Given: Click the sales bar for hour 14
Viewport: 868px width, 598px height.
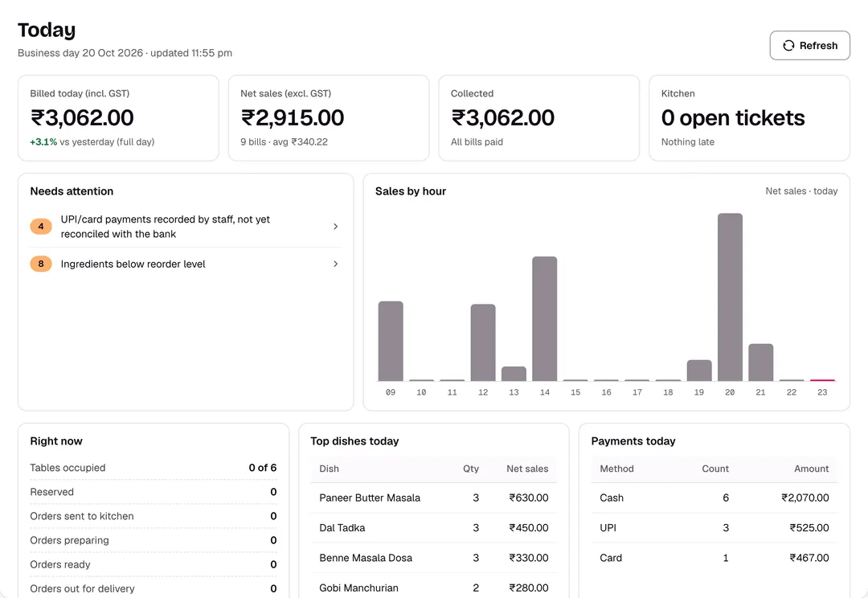Looking at the screenshot, I should pyautogui.click(x=545, y=319).
